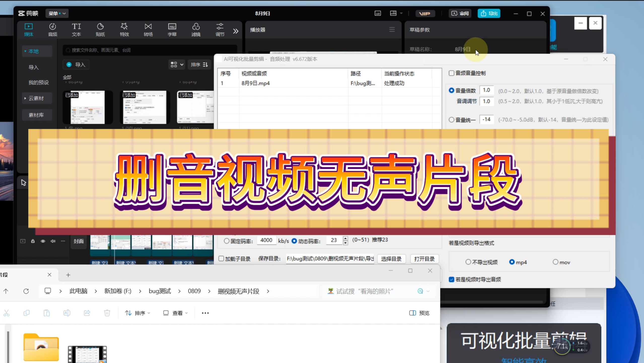Increase the 动态码率 stepper value
This screenshot has width=644, height=363.
(x=345, y=238)
